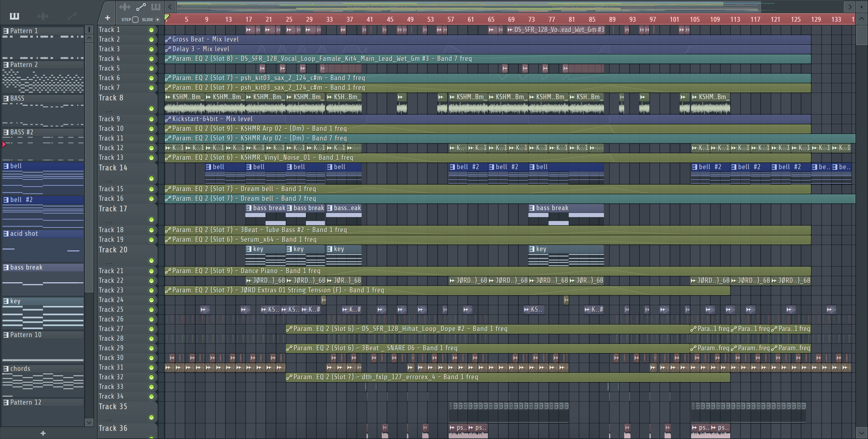Click the right arrow of timeline overview
Screen dimensions: 868x439
click(850, 6)
